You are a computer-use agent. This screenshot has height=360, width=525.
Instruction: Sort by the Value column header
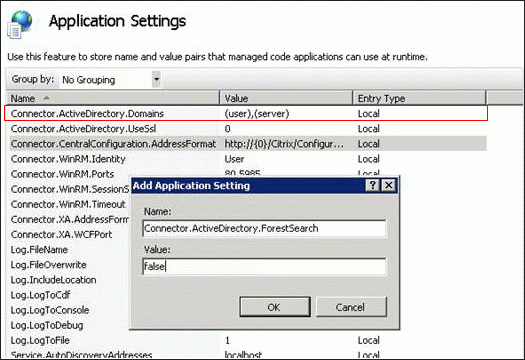point(286,98)
